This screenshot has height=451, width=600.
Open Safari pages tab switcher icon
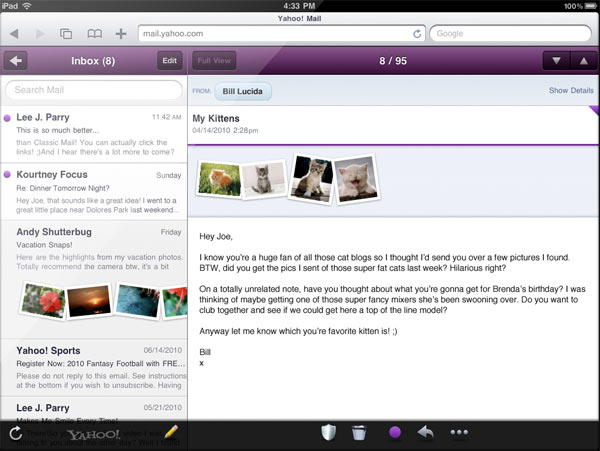pyautogui.click(x=66, y=33)
